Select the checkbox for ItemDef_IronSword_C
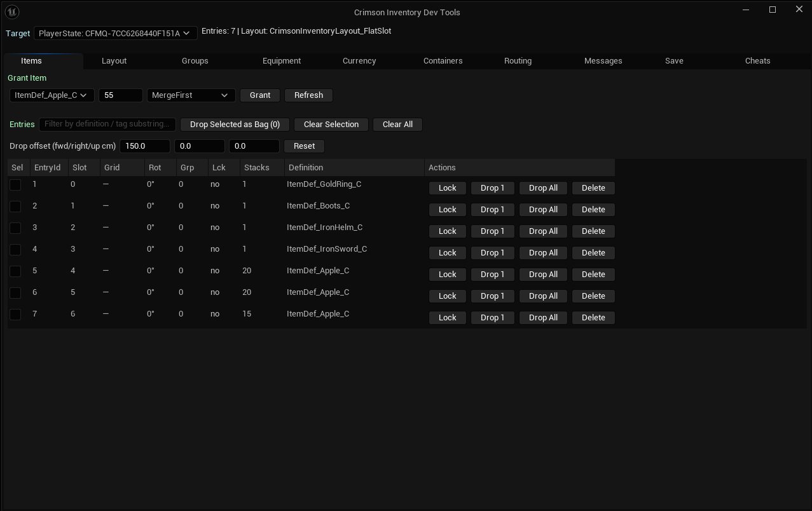The image size is (812, 511). [15, 250]
